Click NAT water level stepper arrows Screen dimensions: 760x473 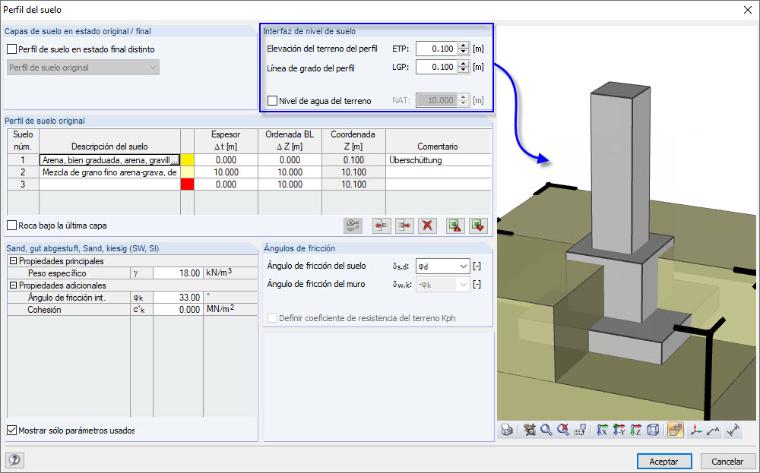463,100
